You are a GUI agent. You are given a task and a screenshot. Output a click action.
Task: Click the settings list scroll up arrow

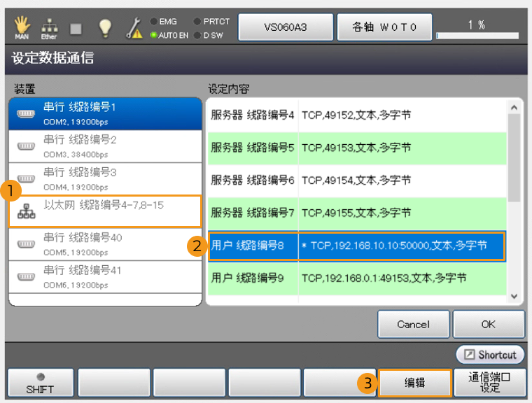(x=514, y=108)
